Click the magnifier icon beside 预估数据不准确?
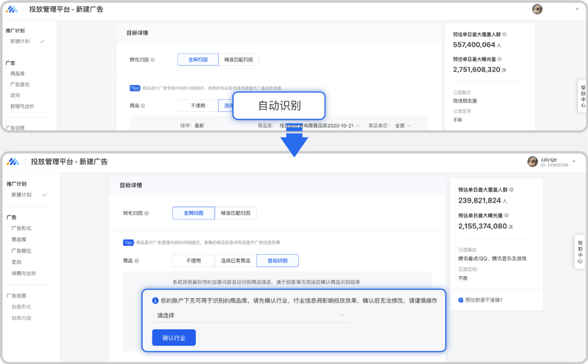Screen dimensions: 588x364 (x=461, y=300)
